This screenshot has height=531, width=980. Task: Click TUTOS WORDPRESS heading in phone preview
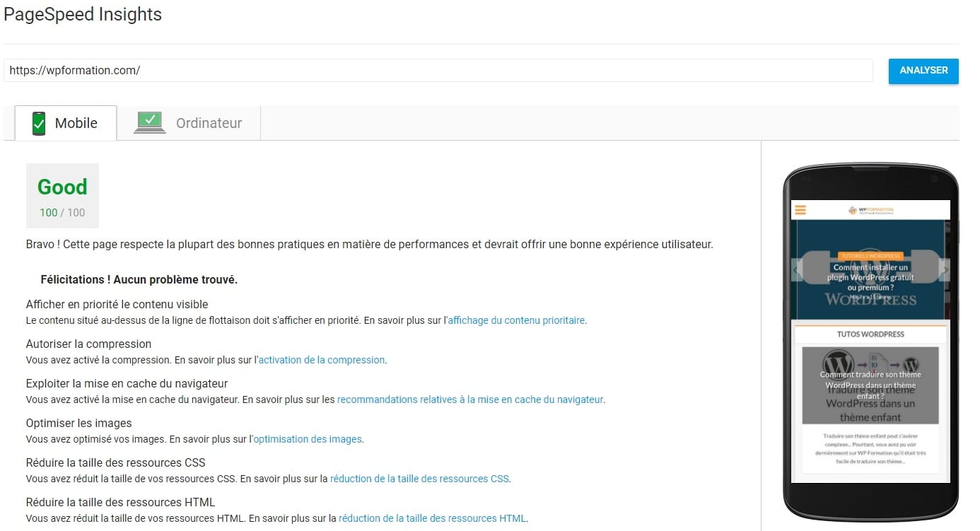coord(870,334)
